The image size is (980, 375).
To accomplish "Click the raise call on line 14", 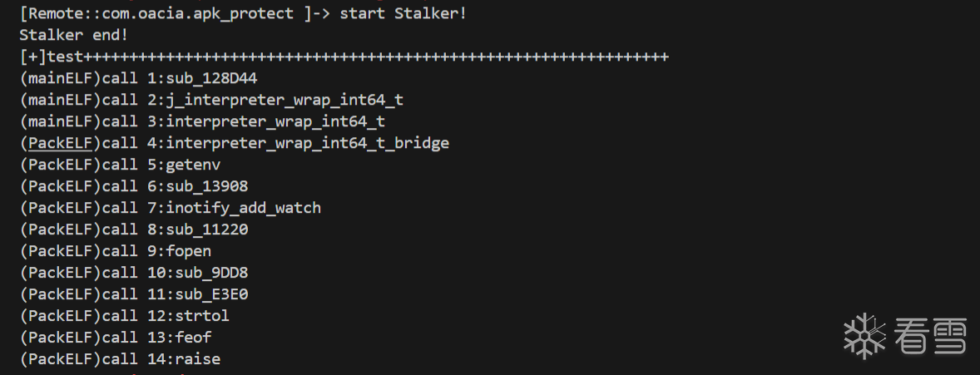I will point(197,359).
